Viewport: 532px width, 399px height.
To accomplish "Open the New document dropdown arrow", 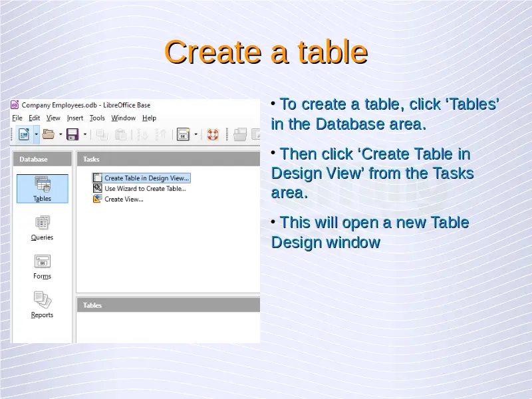I will pyautogui.click(x=36, y=134).
